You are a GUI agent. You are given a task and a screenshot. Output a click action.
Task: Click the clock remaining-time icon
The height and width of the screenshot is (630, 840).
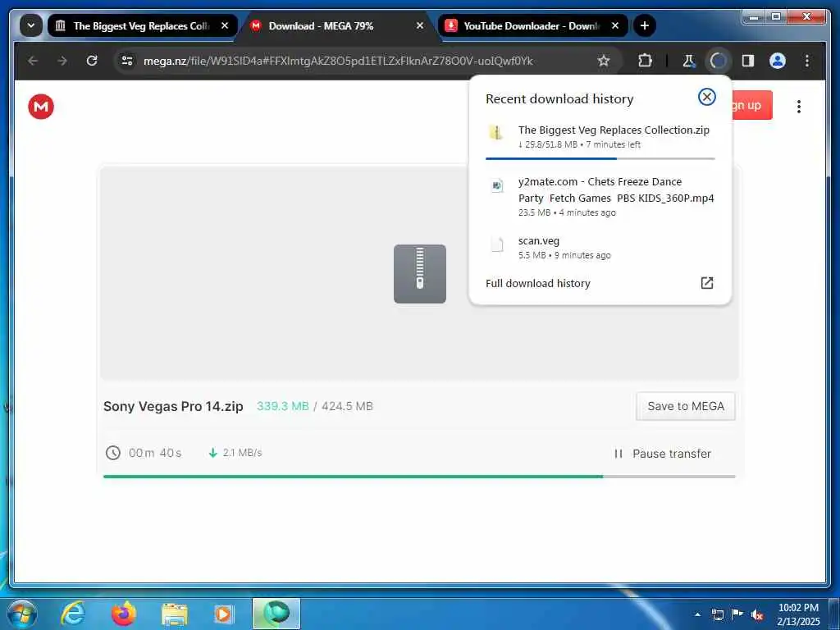tap(113, 453)
